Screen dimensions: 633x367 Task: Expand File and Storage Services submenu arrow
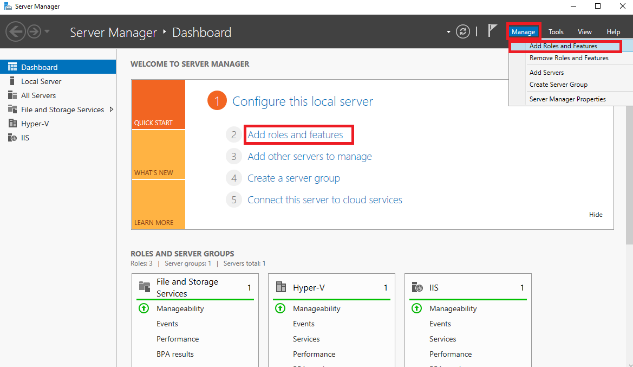tap(111, 109)
